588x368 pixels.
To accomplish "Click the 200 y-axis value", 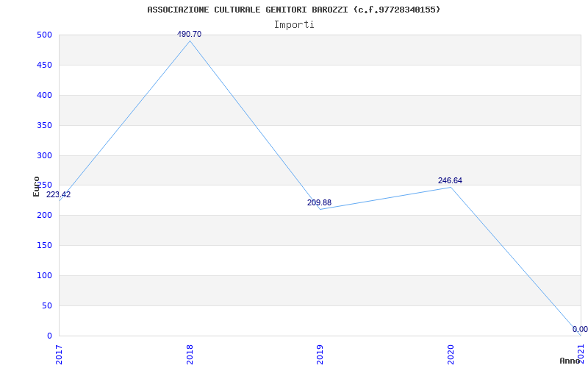I will pos(44,216).
